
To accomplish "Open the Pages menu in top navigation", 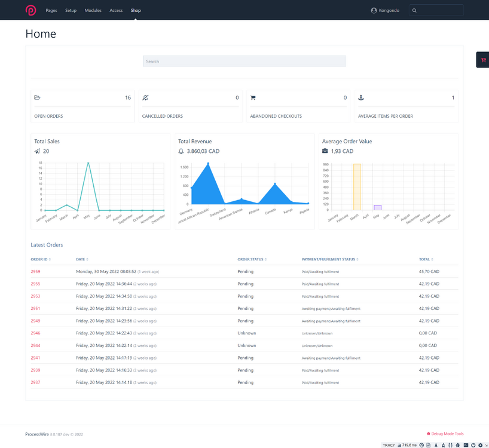I will (x=51, y=10).
